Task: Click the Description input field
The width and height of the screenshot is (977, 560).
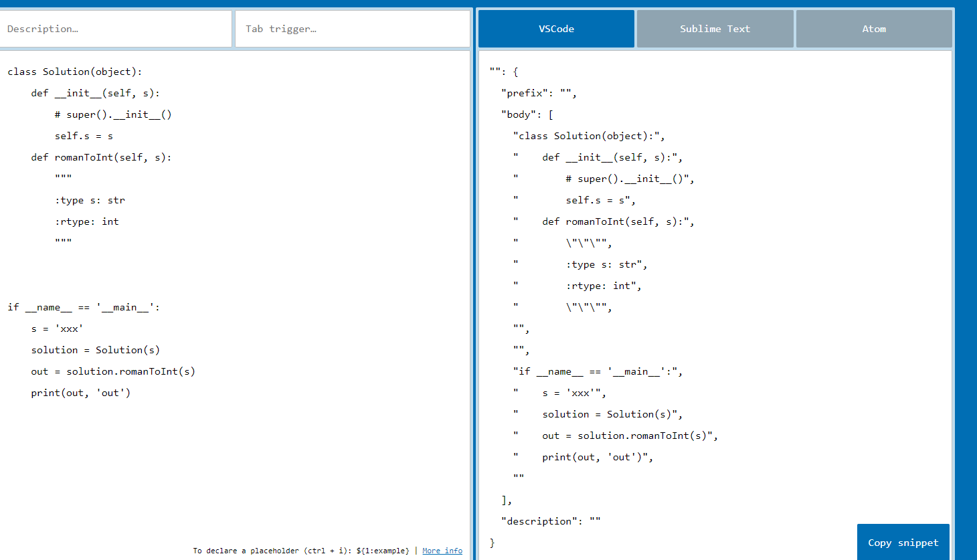Action: (x=116, y=29)
